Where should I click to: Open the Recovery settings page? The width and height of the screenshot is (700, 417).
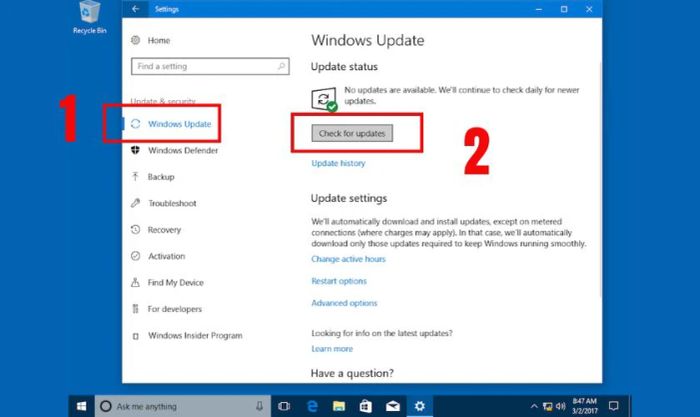[164, 229]
